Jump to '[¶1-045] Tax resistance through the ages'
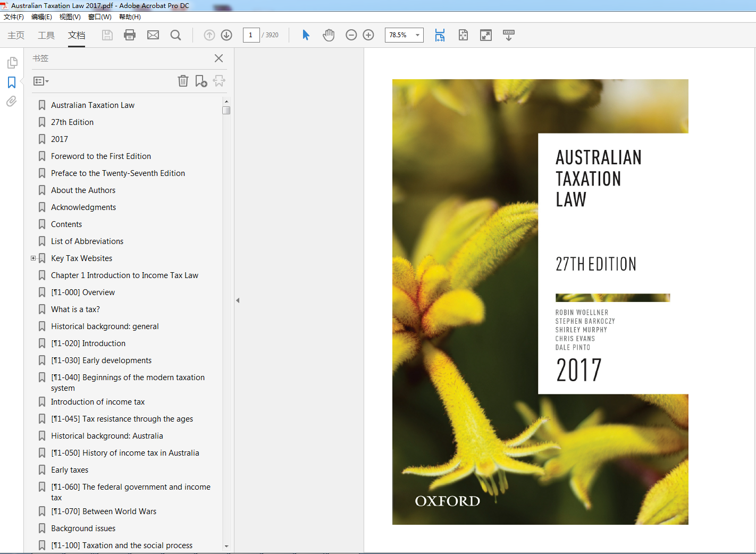 [122, 419]
